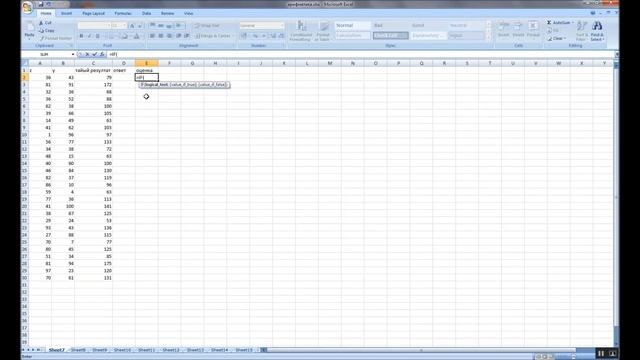Open the Data ribbon tab
640x360 pixels.
(x=147, y=13)
